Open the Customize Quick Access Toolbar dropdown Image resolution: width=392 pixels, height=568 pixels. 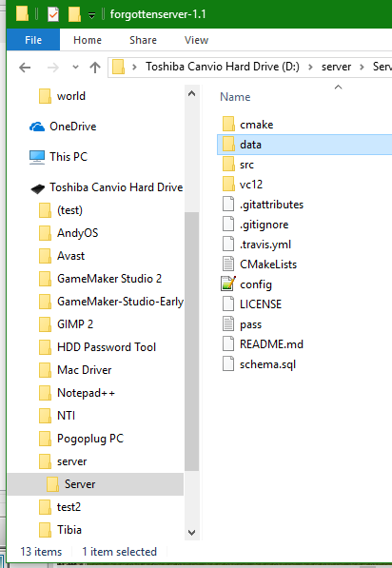click(91, 15)
